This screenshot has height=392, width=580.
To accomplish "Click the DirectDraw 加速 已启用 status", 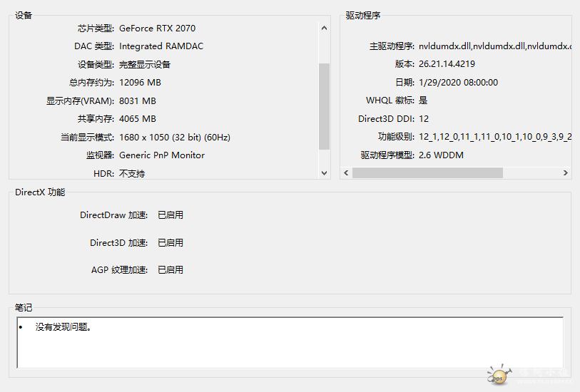I will pyautogui.click(x=171, y=215).
